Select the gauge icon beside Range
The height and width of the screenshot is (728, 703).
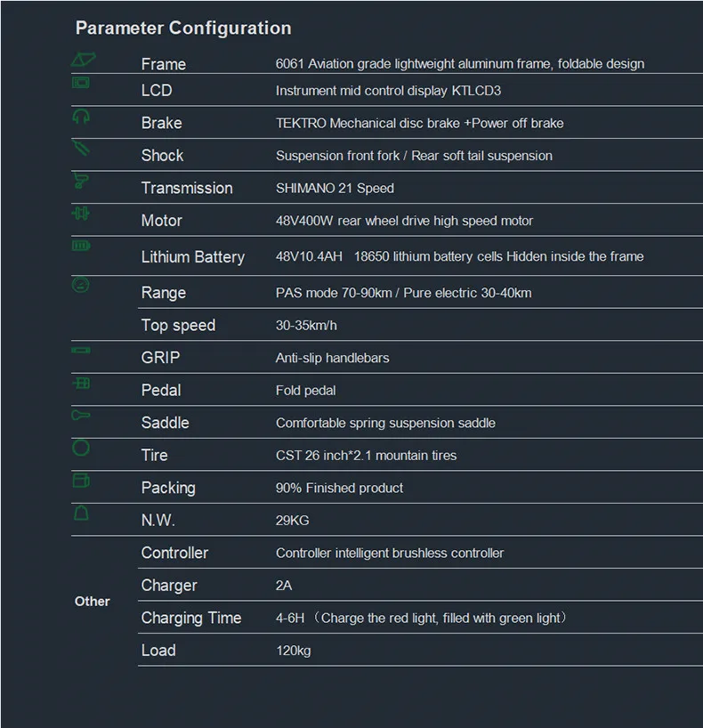tap(81, 285)
